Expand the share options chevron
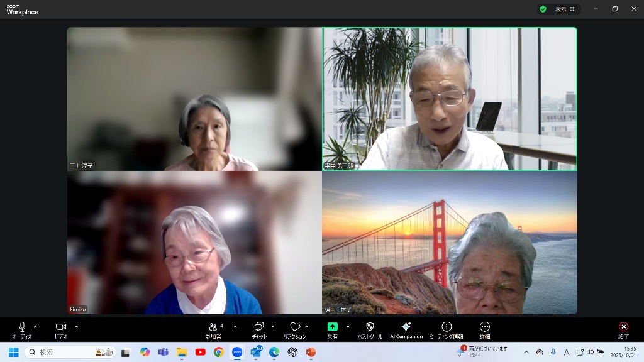 348,327
